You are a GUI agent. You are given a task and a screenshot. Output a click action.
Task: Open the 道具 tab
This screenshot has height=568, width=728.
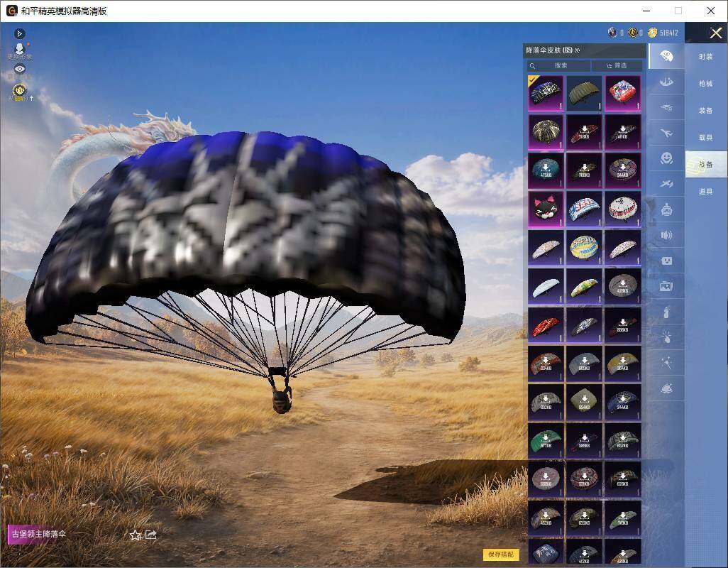click(x=706, y=192)
